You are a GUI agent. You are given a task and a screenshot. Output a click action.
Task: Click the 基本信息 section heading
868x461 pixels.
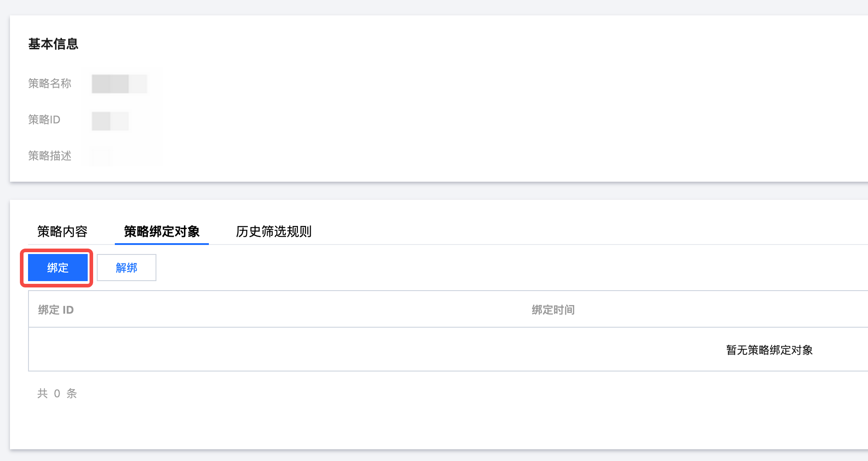(53, 44)
